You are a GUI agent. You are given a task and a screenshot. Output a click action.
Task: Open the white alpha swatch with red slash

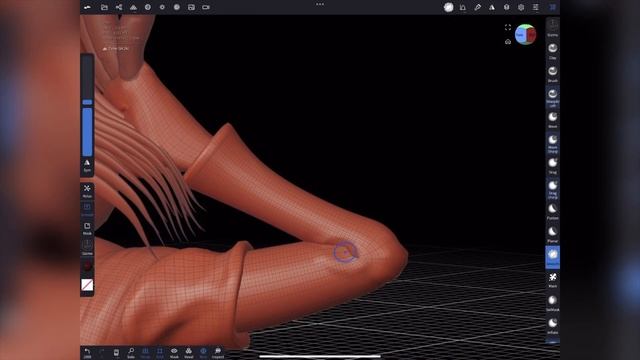(x=87, y=284)
